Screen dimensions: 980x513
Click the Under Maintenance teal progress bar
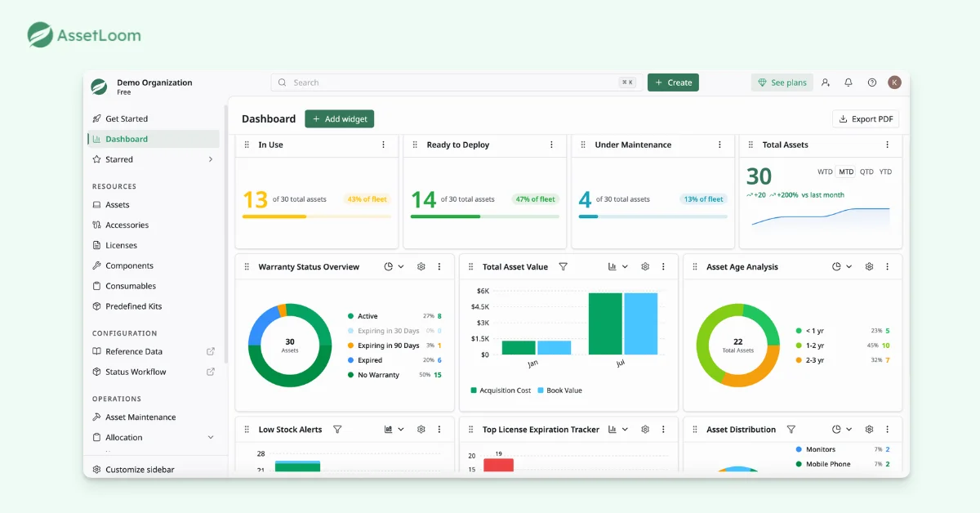(x=653, y=216)
